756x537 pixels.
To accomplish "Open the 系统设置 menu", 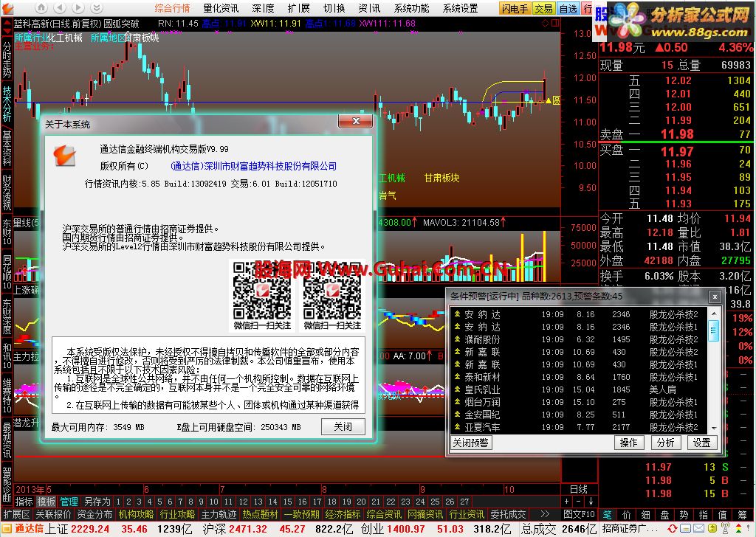I will 460,8.
